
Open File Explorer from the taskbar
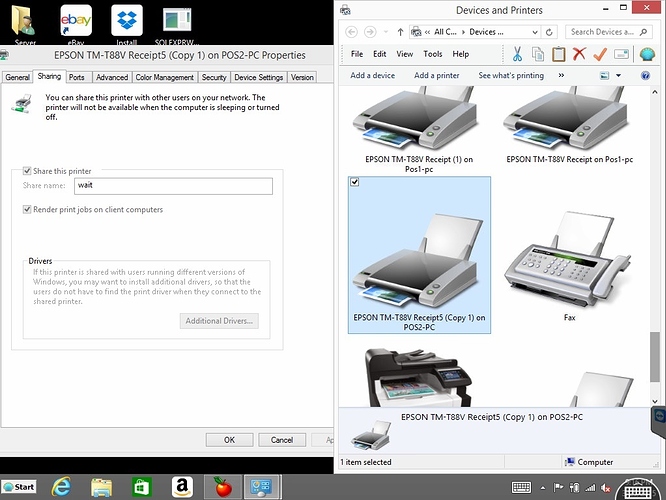[101, 487]
